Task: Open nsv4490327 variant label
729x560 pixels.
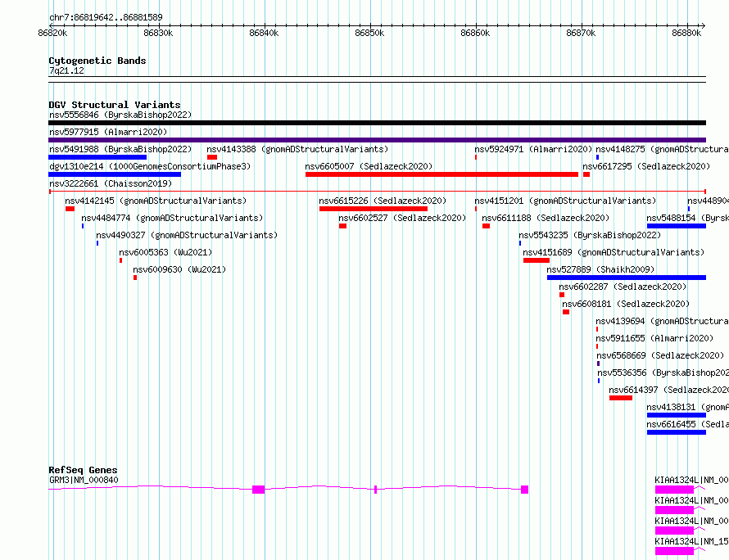Action: click(x=187, y=235)
